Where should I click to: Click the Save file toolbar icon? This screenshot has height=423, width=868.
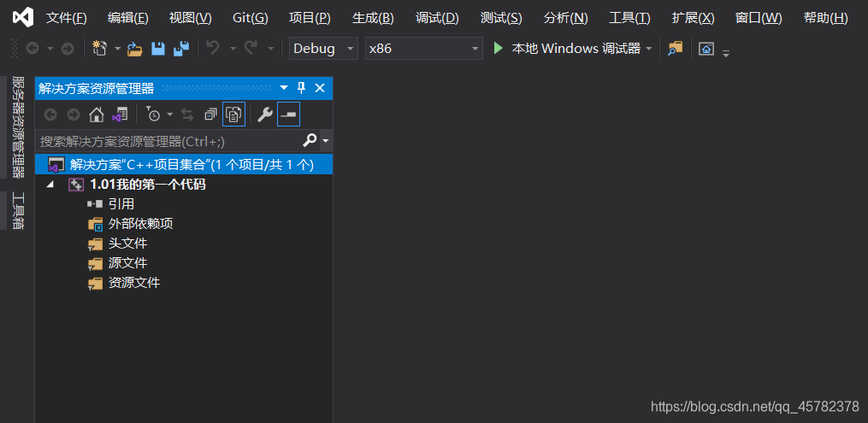158,49
